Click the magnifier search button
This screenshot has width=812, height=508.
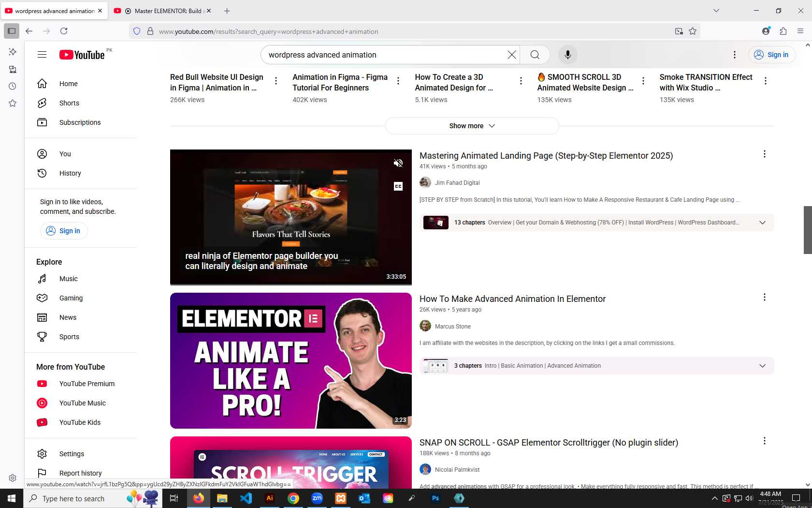pos(535,55)
